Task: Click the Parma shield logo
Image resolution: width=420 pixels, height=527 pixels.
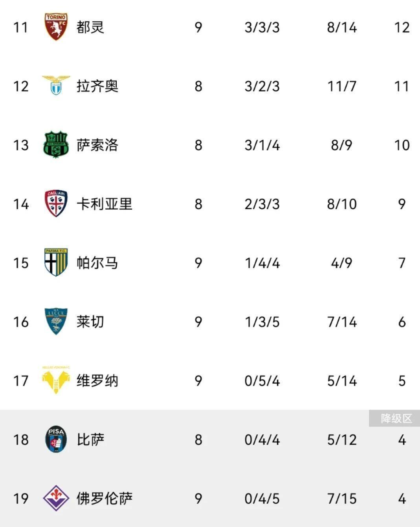Action: pos(56,262)
